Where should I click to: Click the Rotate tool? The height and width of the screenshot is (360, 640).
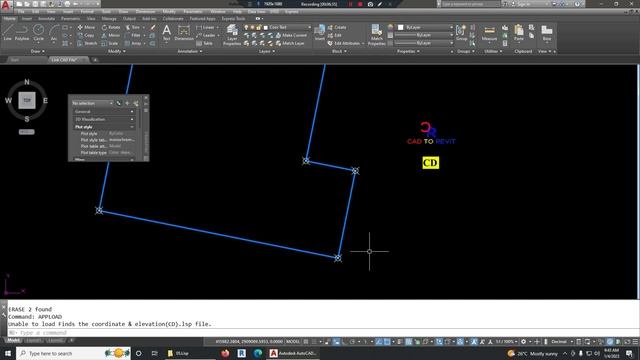point(111,27)
